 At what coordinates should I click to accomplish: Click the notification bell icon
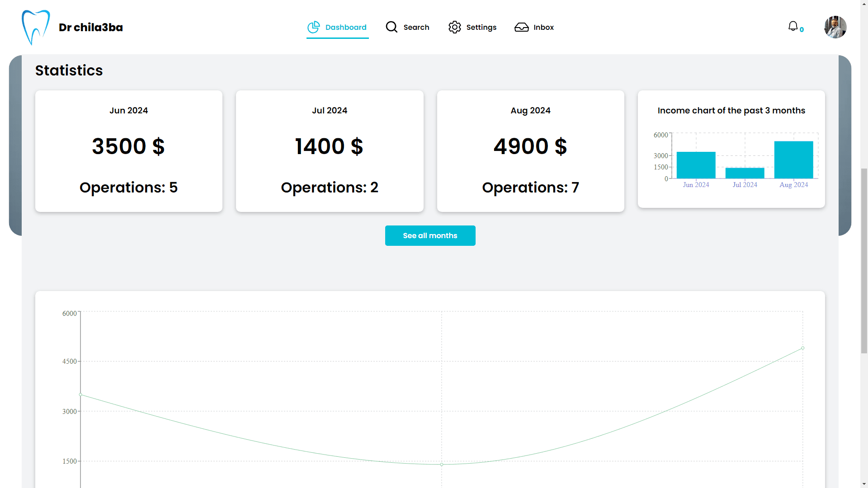click(793, 26)
